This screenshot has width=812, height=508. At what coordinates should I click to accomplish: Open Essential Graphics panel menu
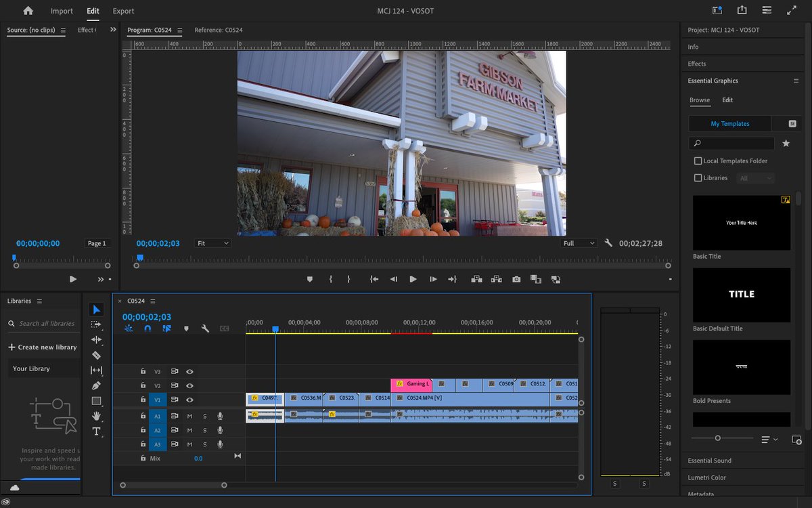(796, 81)
